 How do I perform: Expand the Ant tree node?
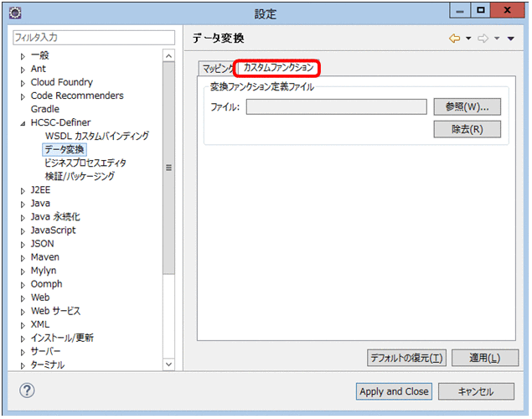pyautogui.click(x=23, y=70)
